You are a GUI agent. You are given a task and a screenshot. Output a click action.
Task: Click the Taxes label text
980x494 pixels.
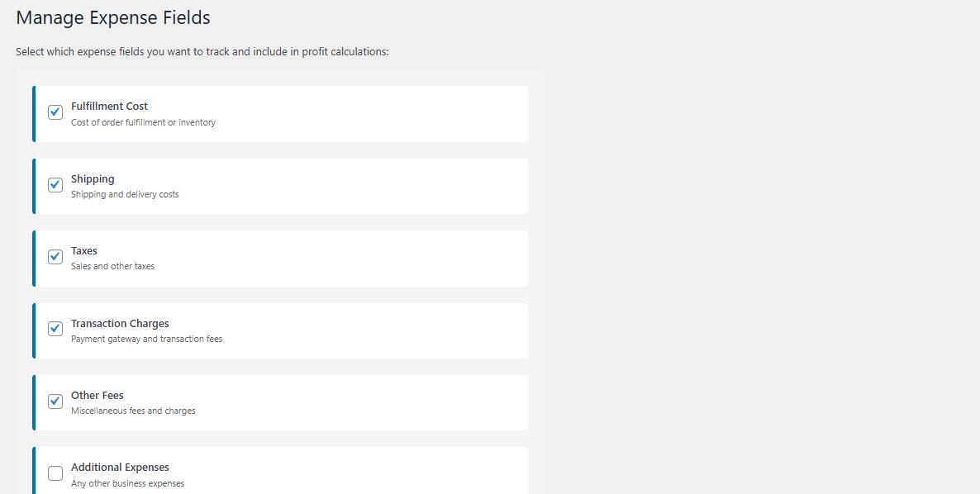(x=83, y=250)
